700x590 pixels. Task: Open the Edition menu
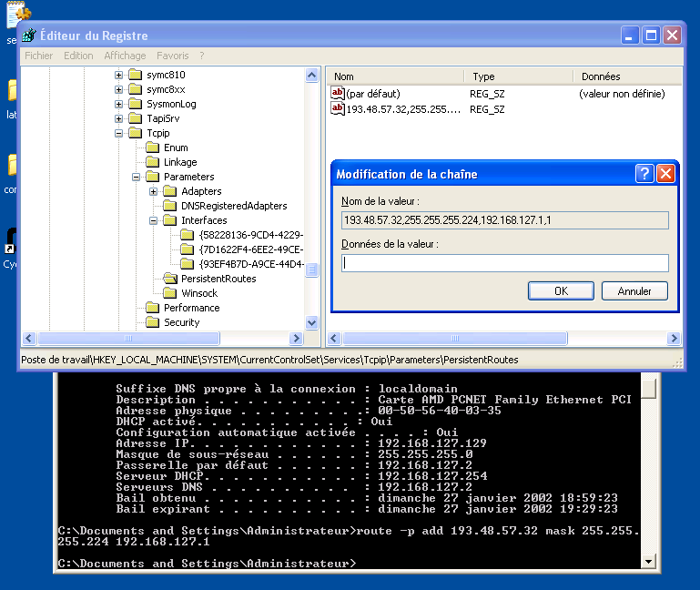tap(78, 56)
